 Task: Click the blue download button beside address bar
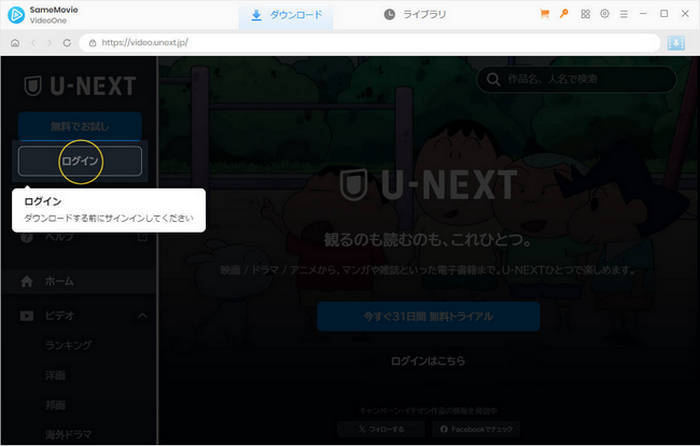676,43
